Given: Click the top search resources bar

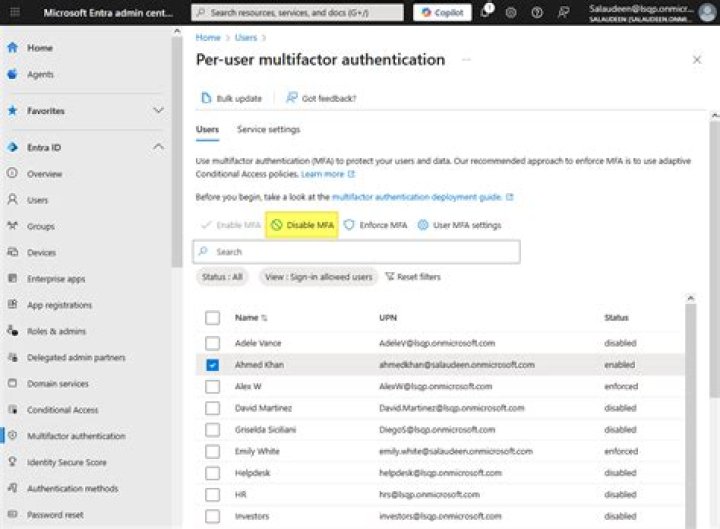Looking at the screenshot, I should point(297,12).
